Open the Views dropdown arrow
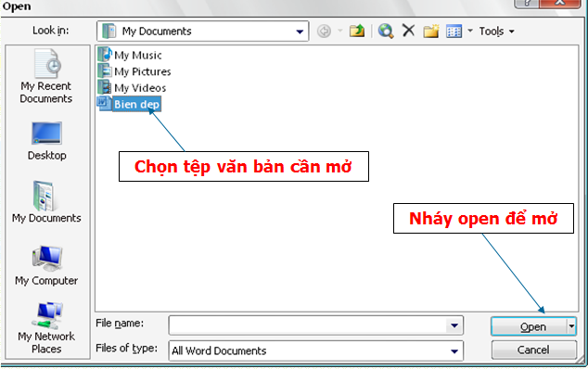The height and width of the screenshot is (369, 588). (470, 31)
